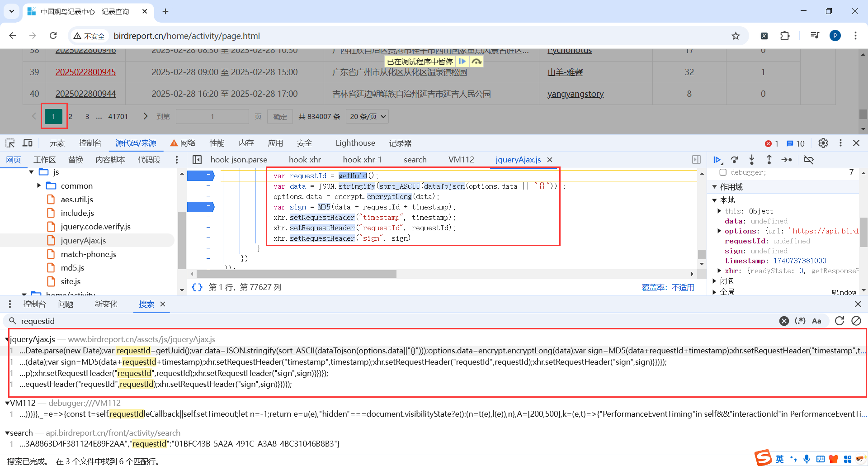Expand the options object in scope
This screenshot has height=466, width=868.
point(719,231)
